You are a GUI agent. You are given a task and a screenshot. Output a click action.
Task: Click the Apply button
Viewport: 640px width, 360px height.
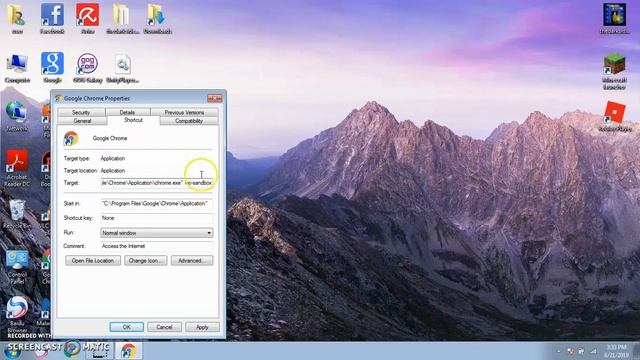(x=202, y=327)
